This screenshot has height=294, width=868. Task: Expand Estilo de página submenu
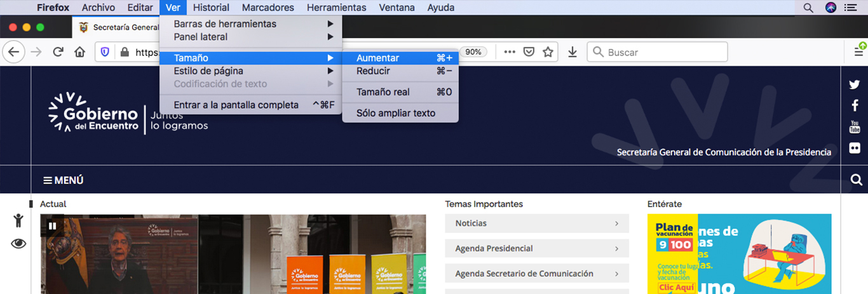coord(250,71)
